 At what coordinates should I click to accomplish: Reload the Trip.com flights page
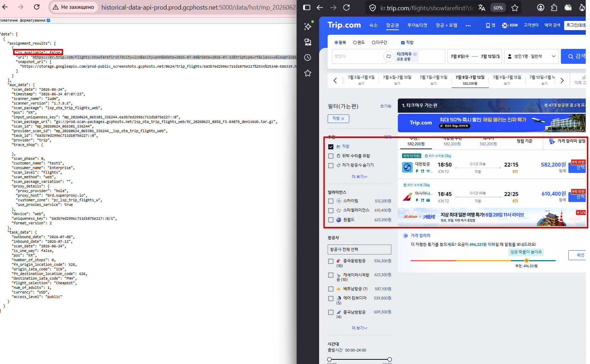click(x=346, y=7)
